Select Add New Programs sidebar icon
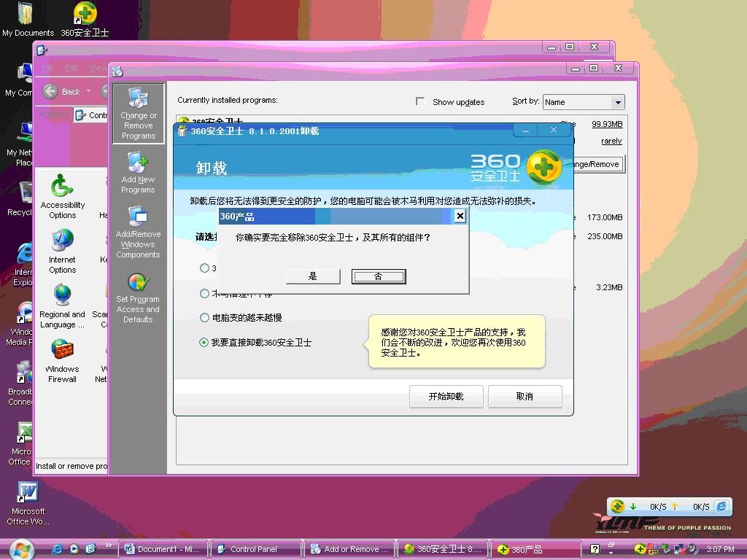The image size is (747, 560). [138, 172]
